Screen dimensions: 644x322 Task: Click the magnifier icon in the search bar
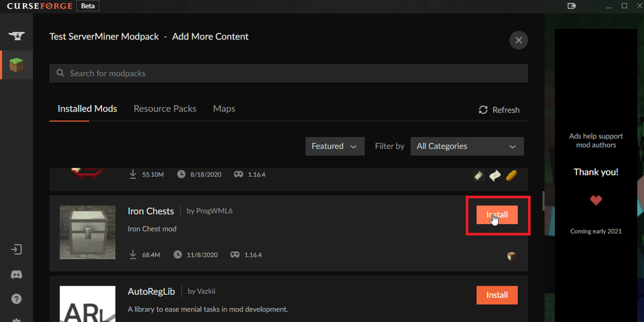coord(60,74)
